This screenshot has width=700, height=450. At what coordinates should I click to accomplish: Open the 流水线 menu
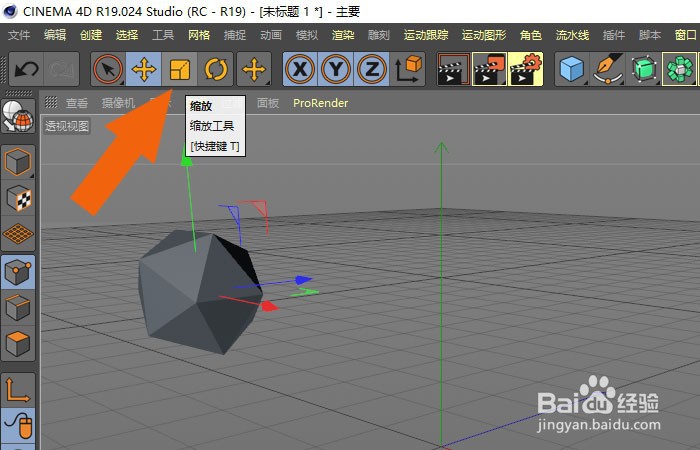[572, 35]
